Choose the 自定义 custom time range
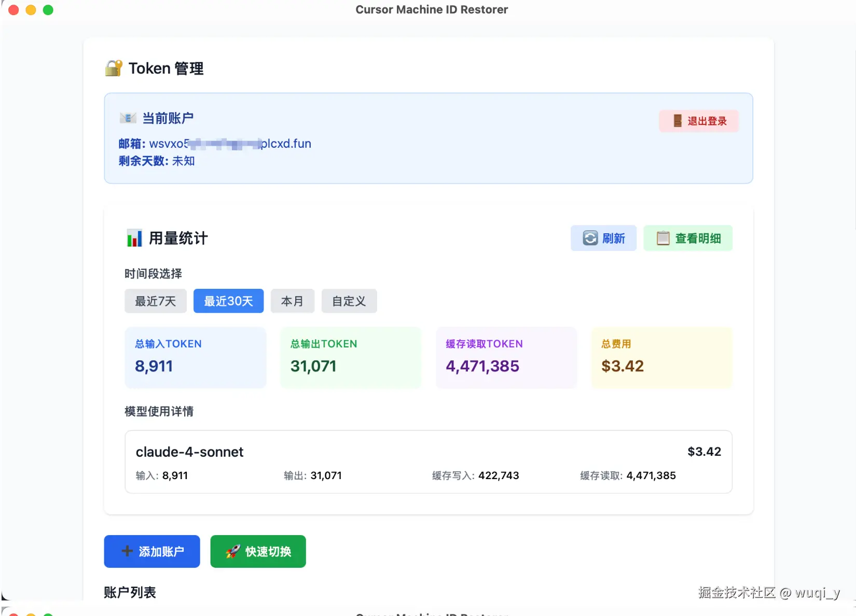 point(349,301)
